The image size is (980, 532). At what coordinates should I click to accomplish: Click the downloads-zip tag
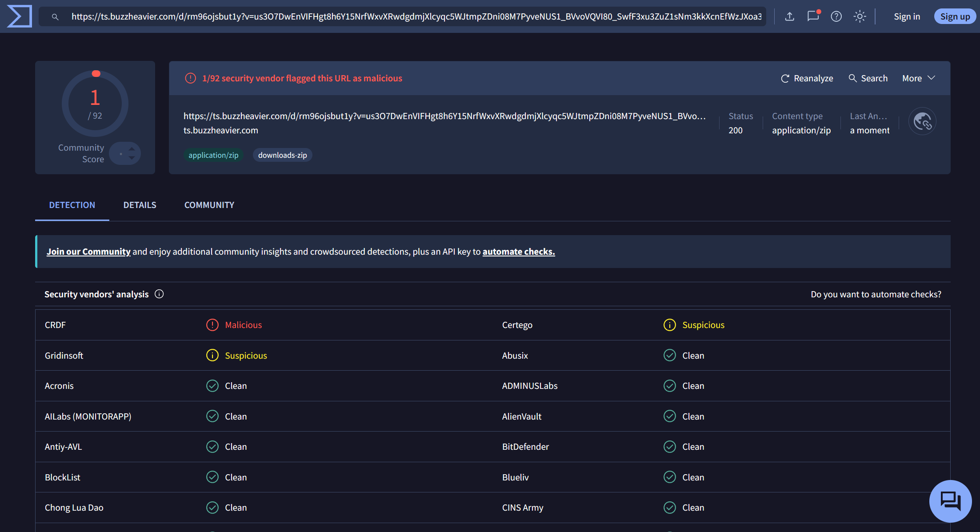click(283, 155)
